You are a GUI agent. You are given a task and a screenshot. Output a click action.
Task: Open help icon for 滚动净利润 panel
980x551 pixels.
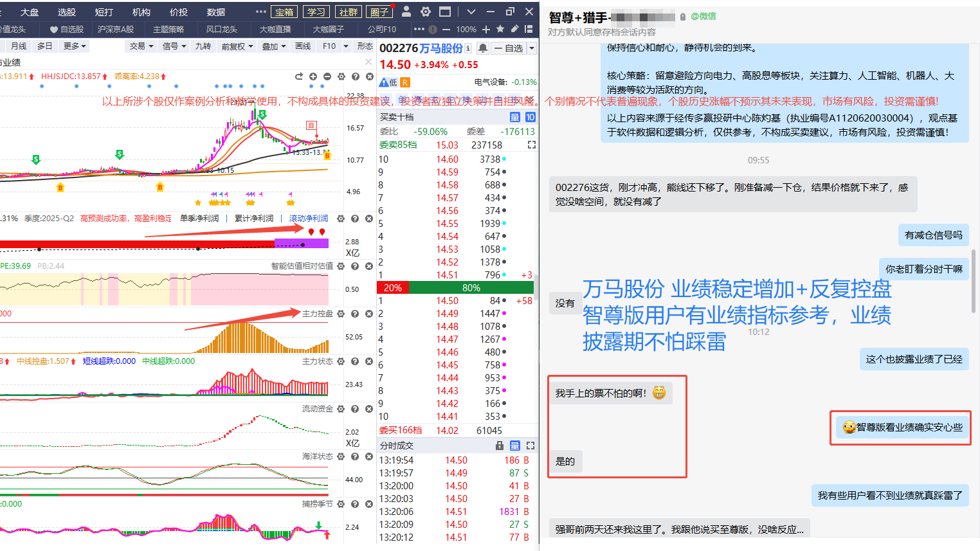pyautogui.click(x=355, y=219)
